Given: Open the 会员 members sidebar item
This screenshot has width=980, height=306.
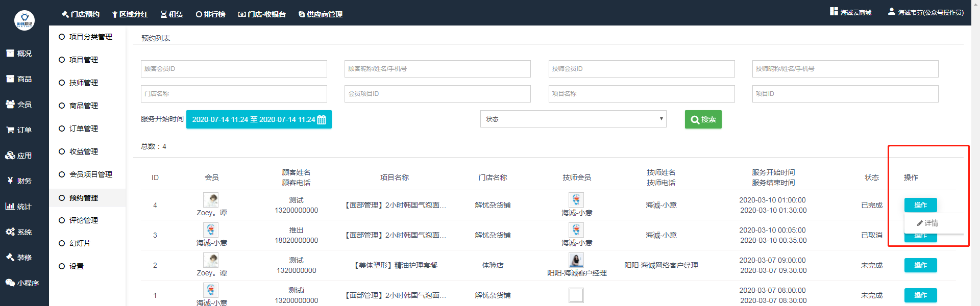Looking at the screenshot, I should point(19,105).
